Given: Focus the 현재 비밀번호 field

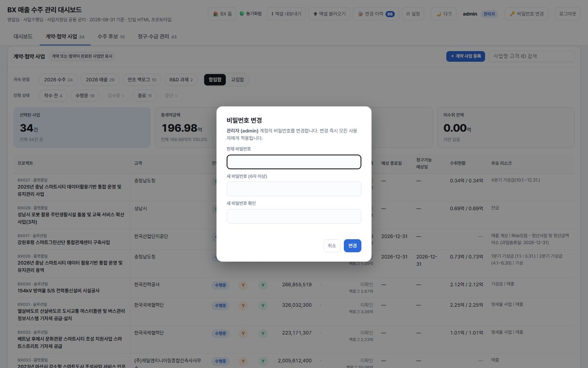Looking at the screenshot, I should [x=294, y=162].
